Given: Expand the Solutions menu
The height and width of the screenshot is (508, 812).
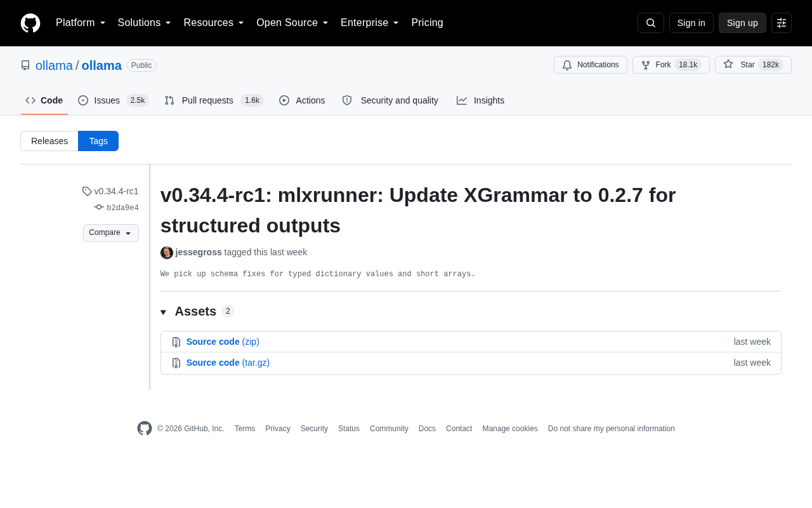Looking at the screenshot, I should 145,23.
